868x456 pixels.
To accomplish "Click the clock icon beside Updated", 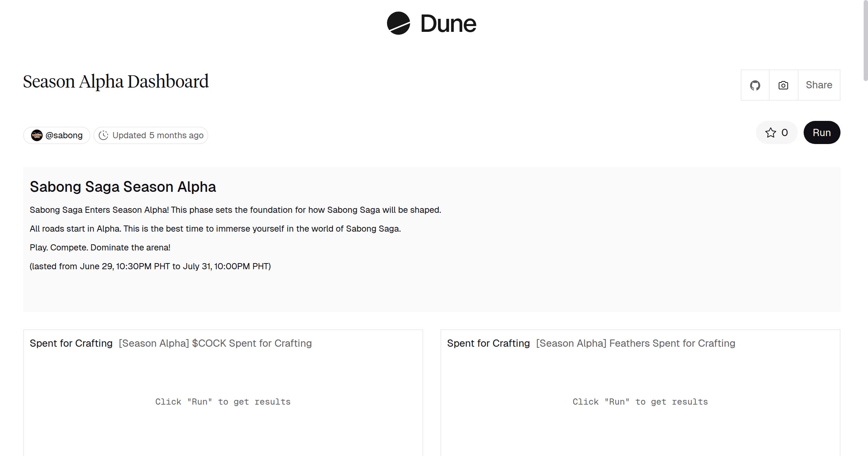I will pyautogui.click(x=103, y=135).
